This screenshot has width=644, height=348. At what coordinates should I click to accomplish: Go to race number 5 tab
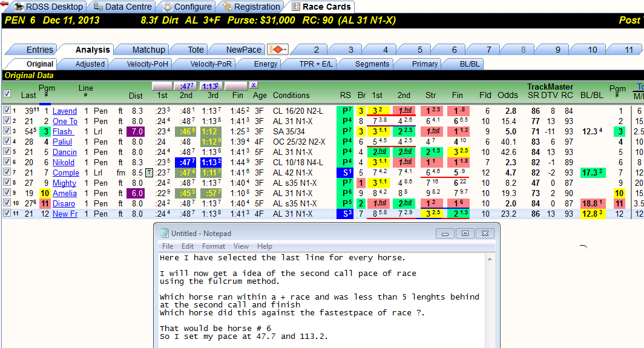[420, 50]
